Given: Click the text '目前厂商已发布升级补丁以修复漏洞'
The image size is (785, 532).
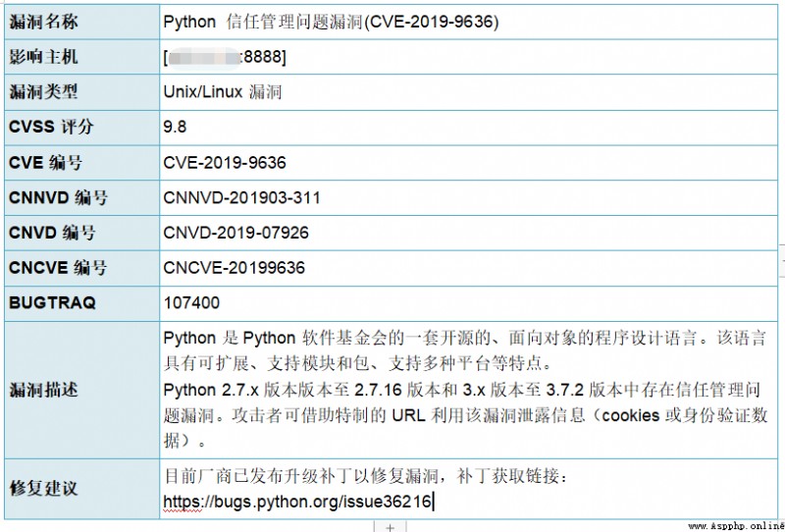Looking at the screenshot, I should coord(302,476).
